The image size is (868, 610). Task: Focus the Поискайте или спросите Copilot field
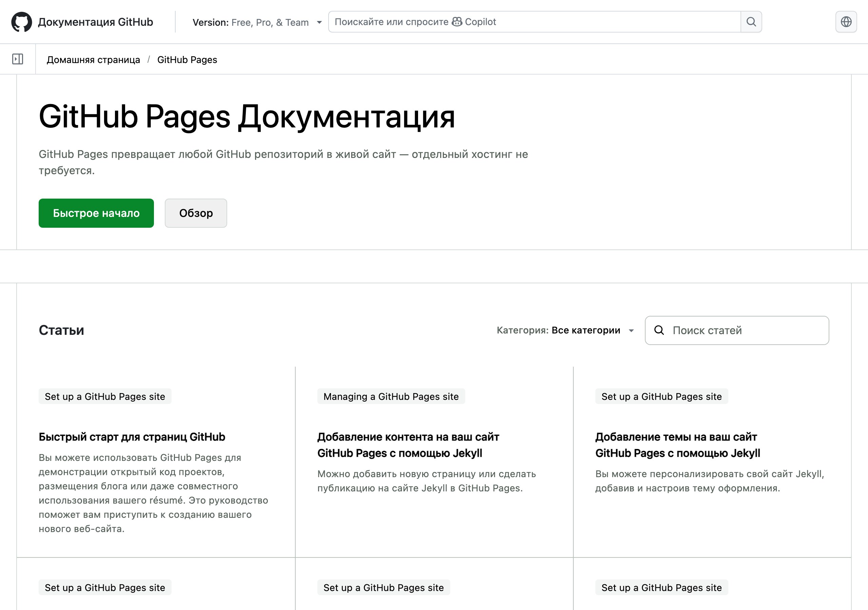point(535,22)
